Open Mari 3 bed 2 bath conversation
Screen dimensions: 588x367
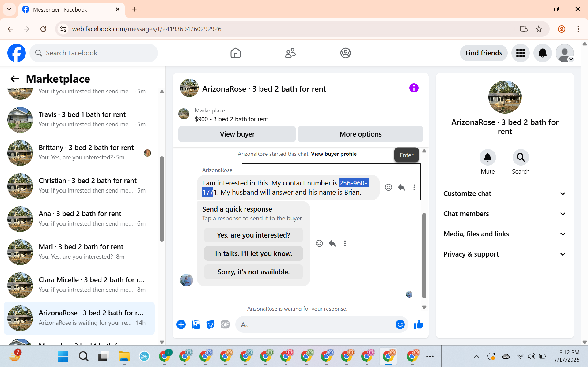coord(79,252)
